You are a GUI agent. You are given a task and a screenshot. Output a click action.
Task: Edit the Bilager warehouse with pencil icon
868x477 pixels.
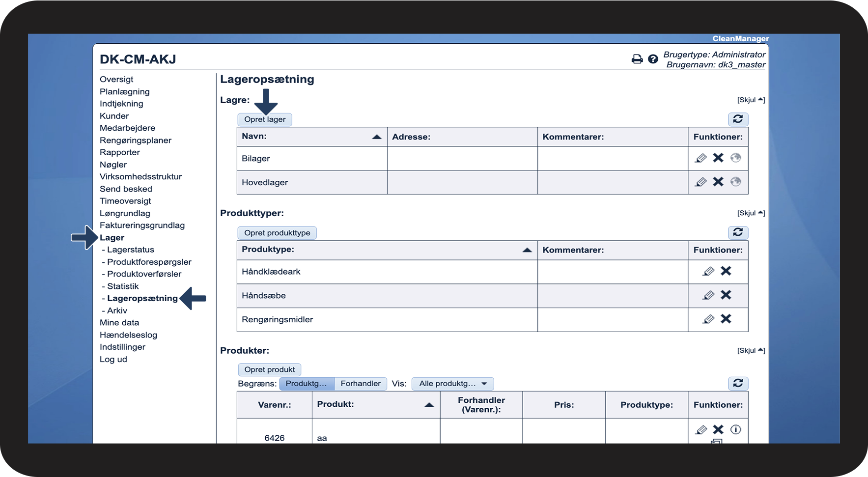click(x=701, y=158)
